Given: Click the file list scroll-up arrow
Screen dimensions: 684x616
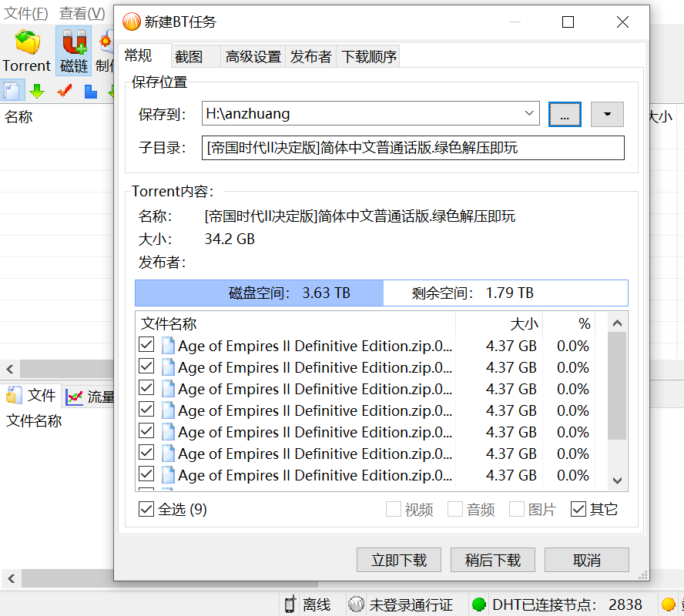Looking at the screenshot, I should click(x=617, y=323).
